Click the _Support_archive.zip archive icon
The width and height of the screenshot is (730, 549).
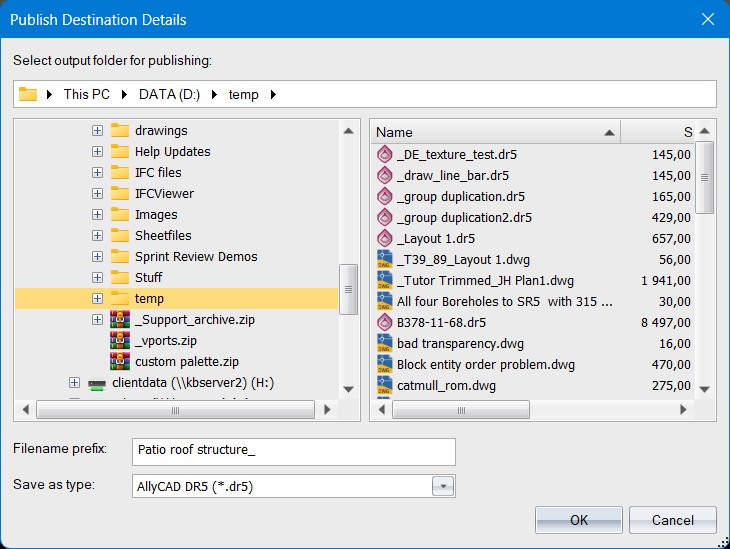(120, 320)
